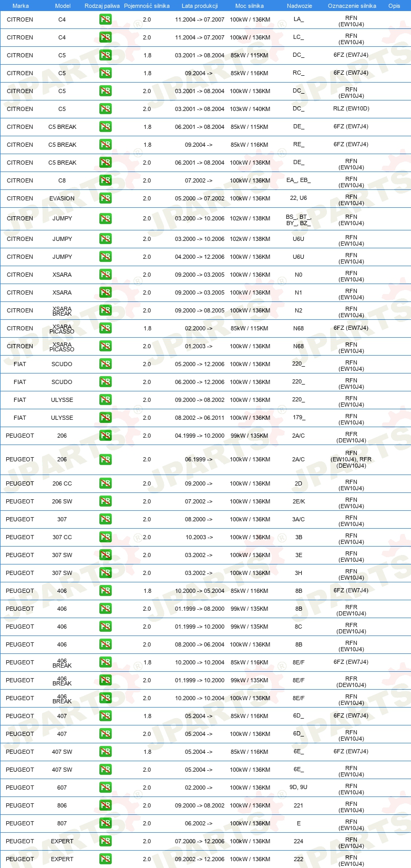Screen dimensions: 411x868
Task: Select the 806 model cell
Action: click(62, 805)
